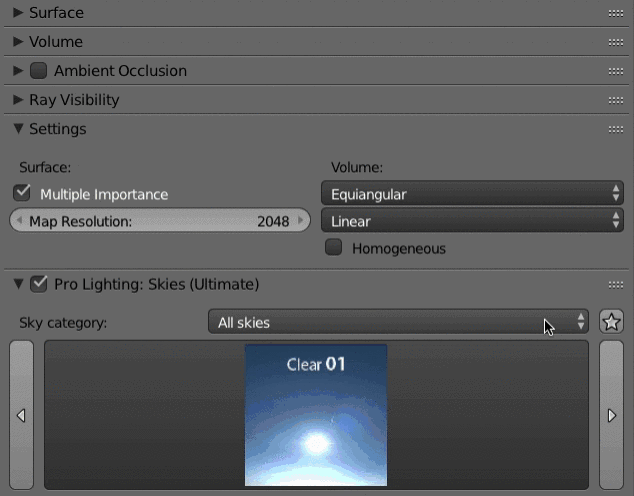This screenshot has height=496, width=634.
Task: Increase Map Resolution with right arrow
Action: 300,221
